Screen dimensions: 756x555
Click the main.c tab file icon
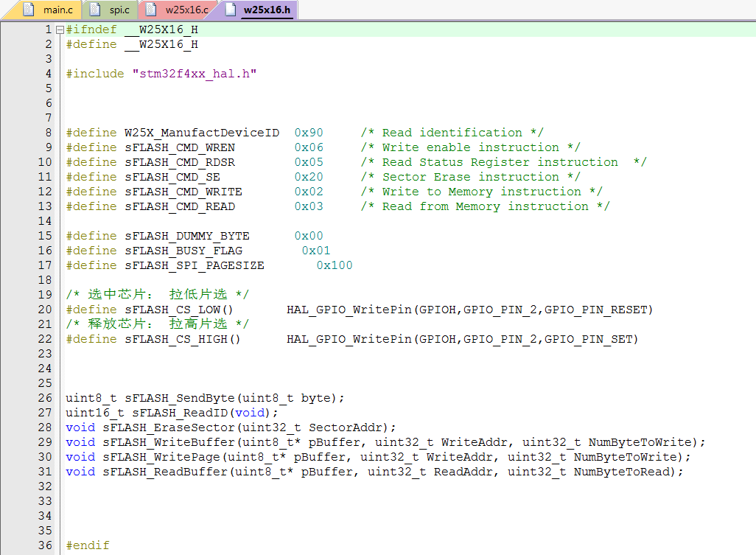tap(29, 10)
